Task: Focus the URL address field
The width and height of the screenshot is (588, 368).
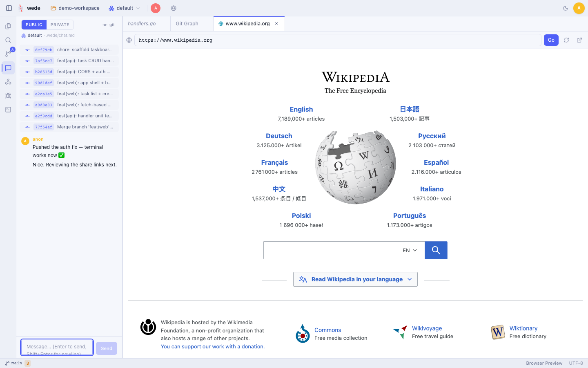Action: click(x=338, y=40)
